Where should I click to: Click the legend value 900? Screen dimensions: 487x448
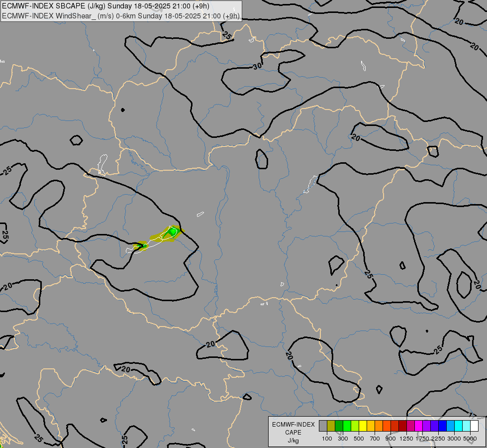[x=390, y=439]
